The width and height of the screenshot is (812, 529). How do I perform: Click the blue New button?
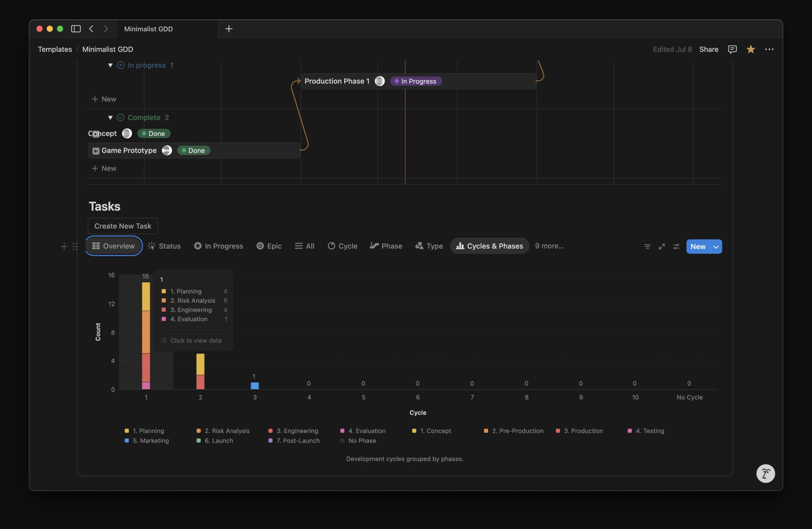(698, 246)
